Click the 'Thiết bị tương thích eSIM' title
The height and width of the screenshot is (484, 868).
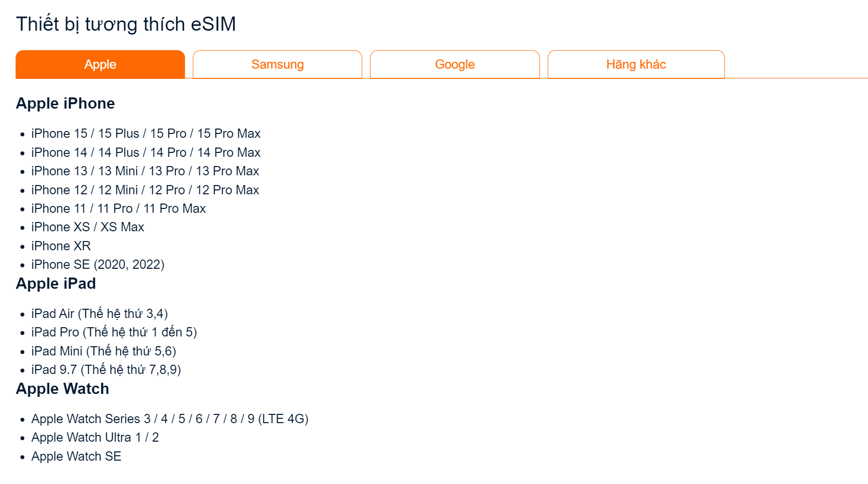click(x=126, y=24)
